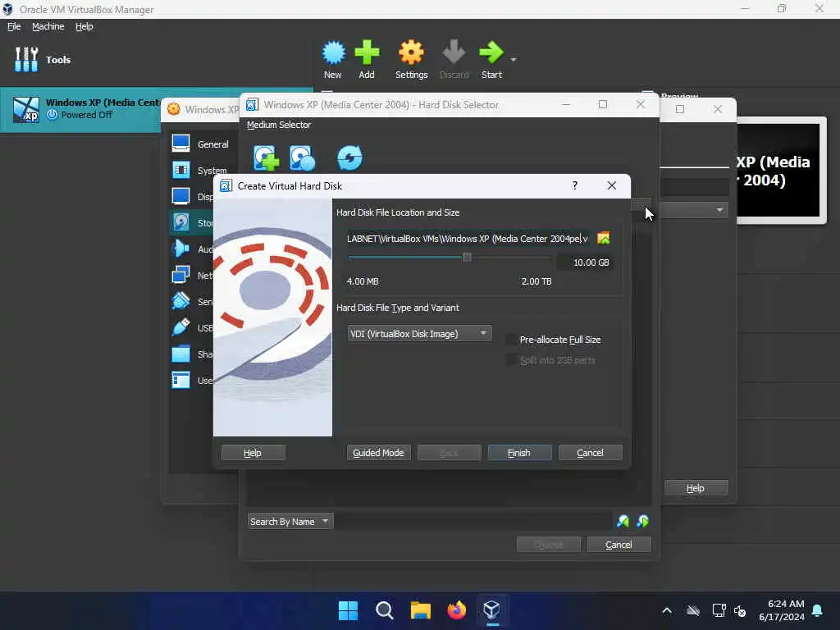Click the question mark help icon in dialog title
Viewport: 840px width, 630px height.
click(575, 185)
